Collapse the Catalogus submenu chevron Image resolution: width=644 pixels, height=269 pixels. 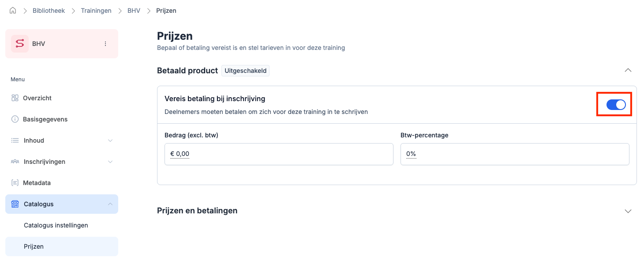(x=110, y=204)
